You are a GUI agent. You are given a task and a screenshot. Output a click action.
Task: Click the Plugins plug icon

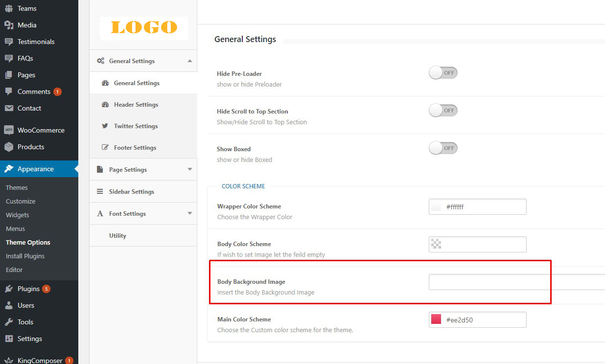pos(8,289)
